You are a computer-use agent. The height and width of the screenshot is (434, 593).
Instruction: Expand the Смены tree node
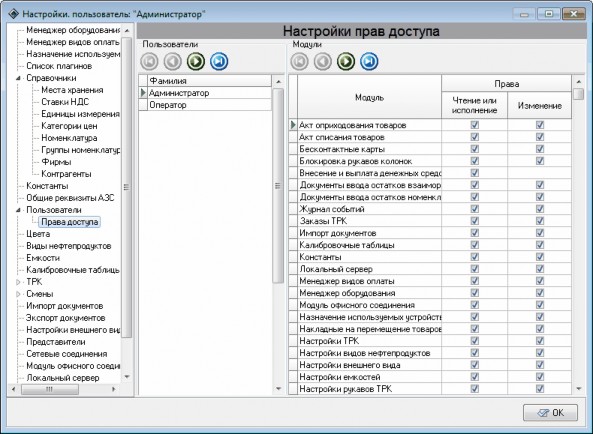[18, 294]
